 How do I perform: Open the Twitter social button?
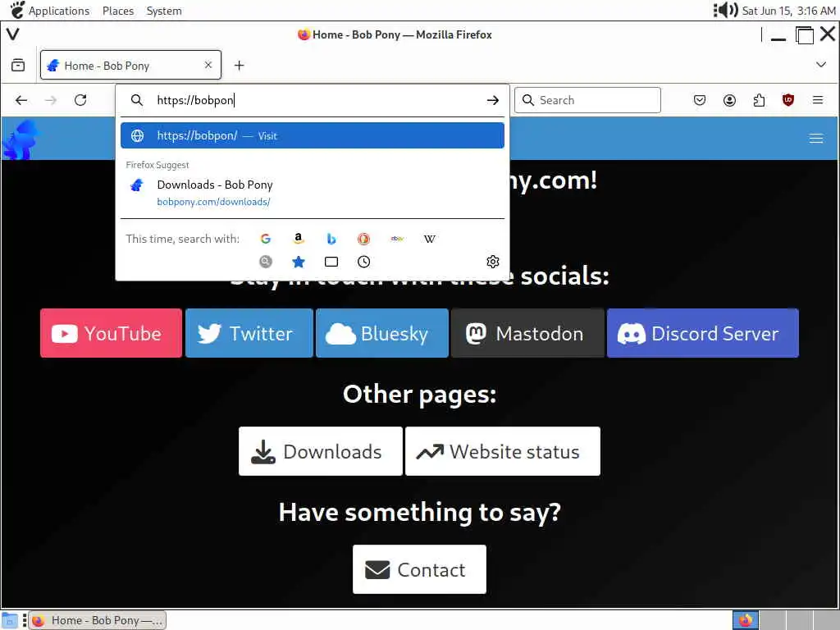click(249, 333)
